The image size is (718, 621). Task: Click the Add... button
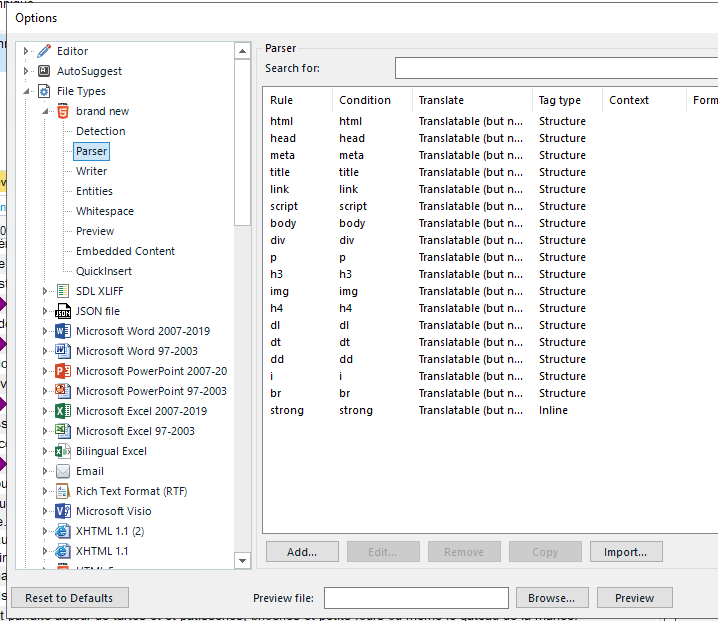pos(302,552)
